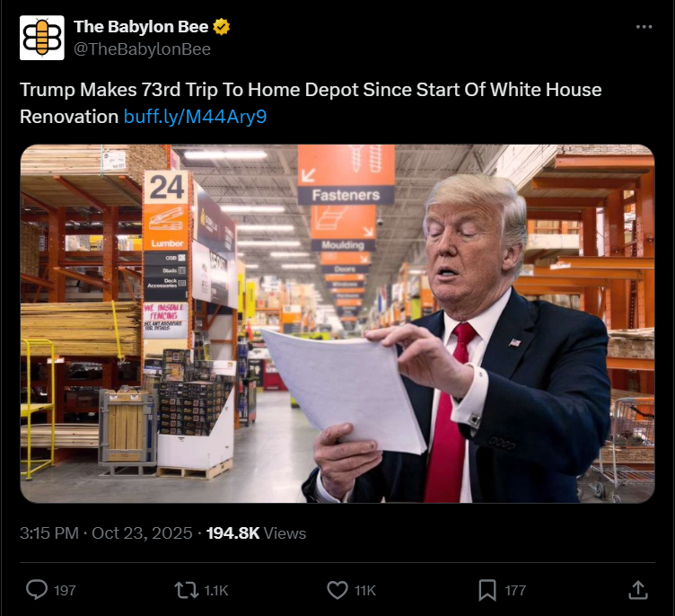Click the 194.8K Views count

pos(256,533)
